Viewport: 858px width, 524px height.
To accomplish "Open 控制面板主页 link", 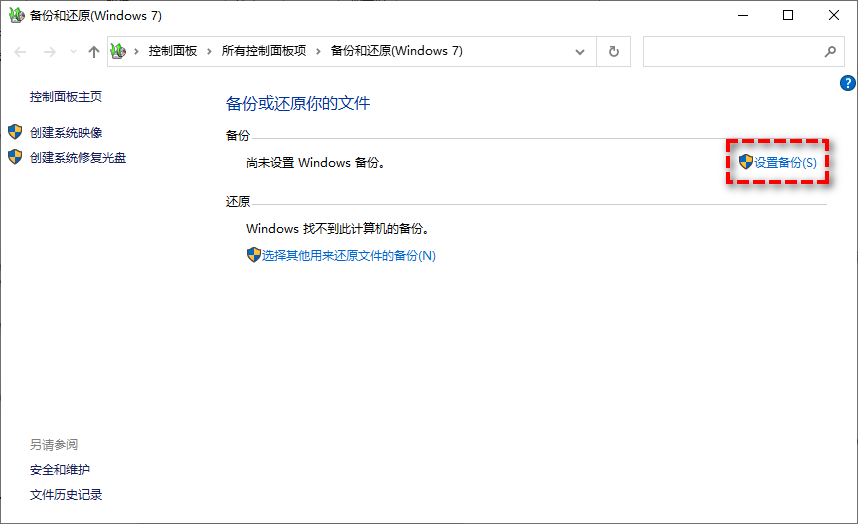I will pyautogui.click(x=66, y=97).
